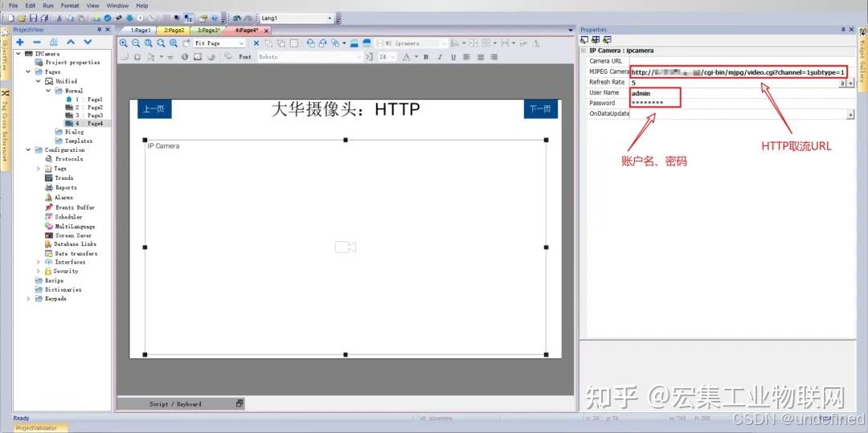This screenshot has width=868, height=433.
Task: Open the font size 24 dropdown
Action: click(392, 57)
